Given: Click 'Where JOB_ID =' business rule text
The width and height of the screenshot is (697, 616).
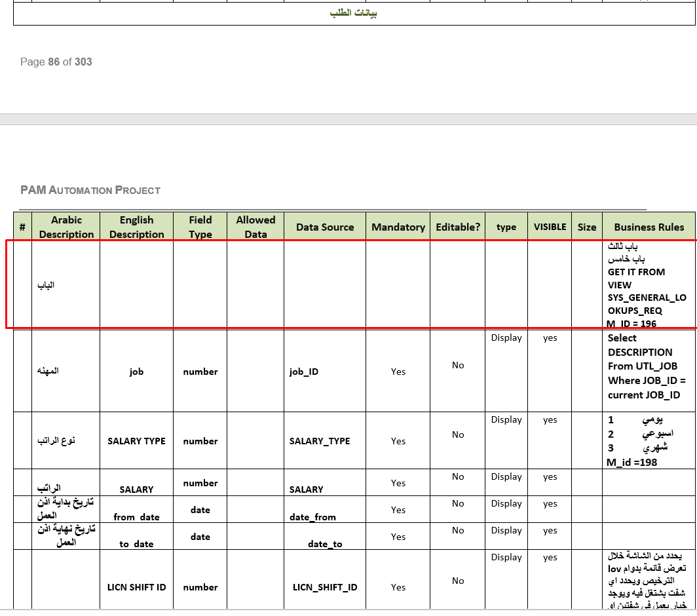Looking at the screenshot, I should tap(647, 380).
